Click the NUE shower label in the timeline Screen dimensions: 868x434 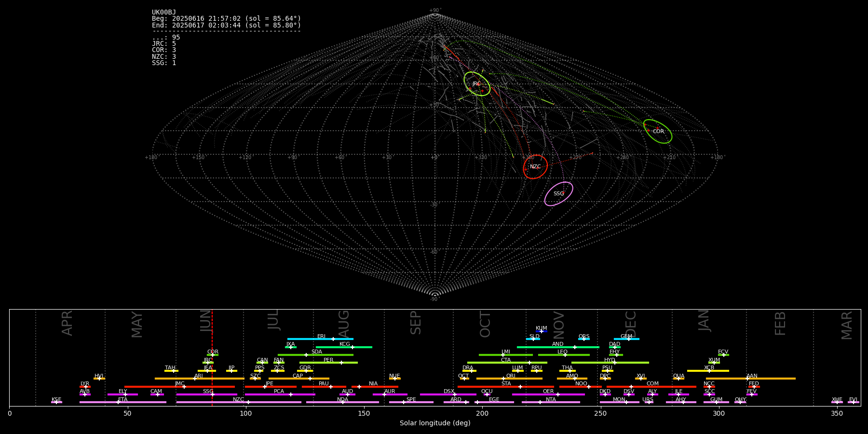pos(394,376)
